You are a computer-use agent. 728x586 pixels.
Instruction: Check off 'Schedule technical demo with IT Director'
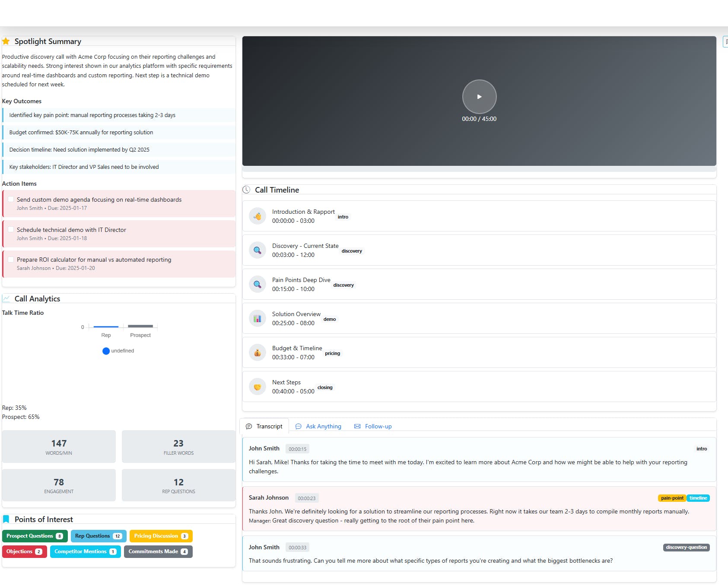pos(11,229)
